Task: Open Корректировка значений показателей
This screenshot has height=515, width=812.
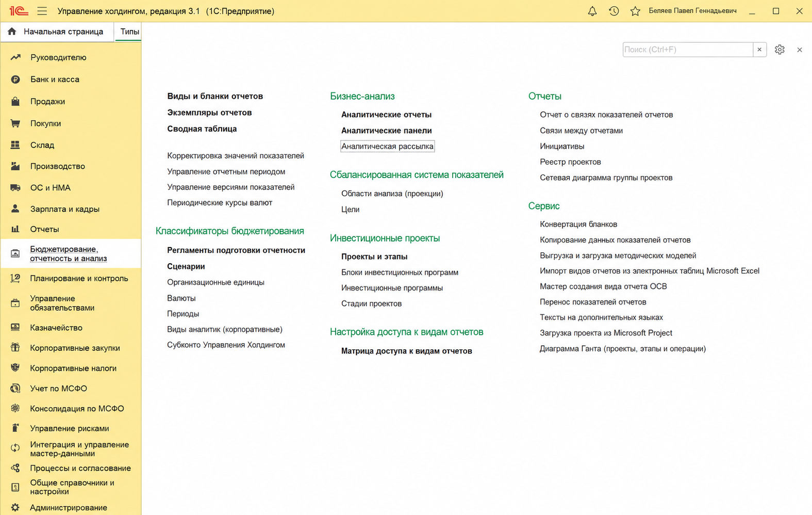Action: coord(236,156)
